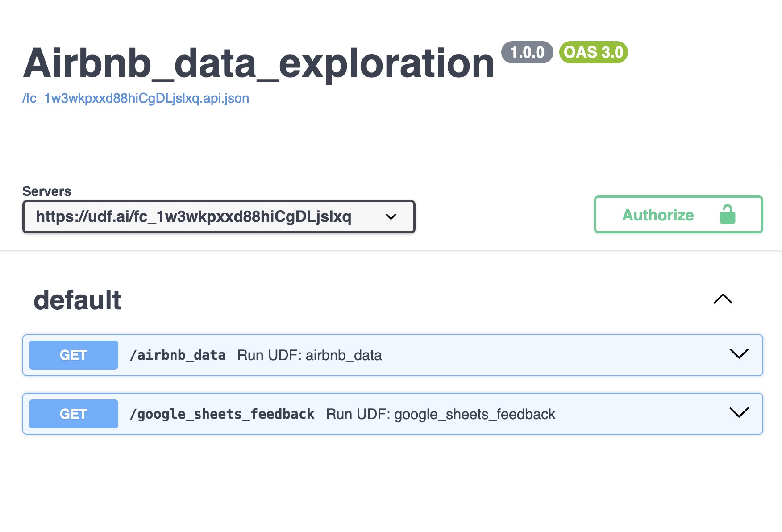This screenshot has height=532, width=782.
Task: Click the /airbnb_data path text
Action: (178, 355)
